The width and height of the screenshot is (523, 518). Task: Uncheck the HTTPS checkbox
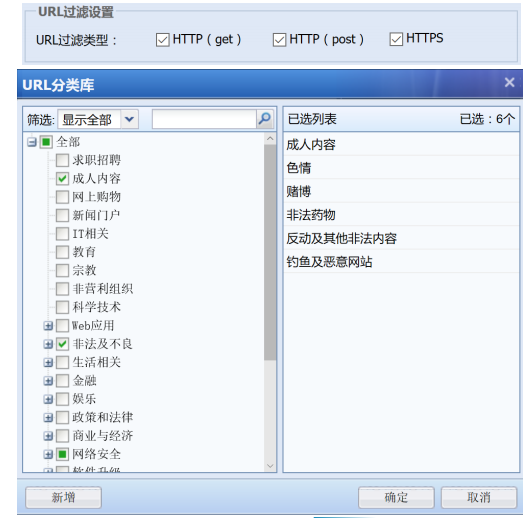(396, 39)
